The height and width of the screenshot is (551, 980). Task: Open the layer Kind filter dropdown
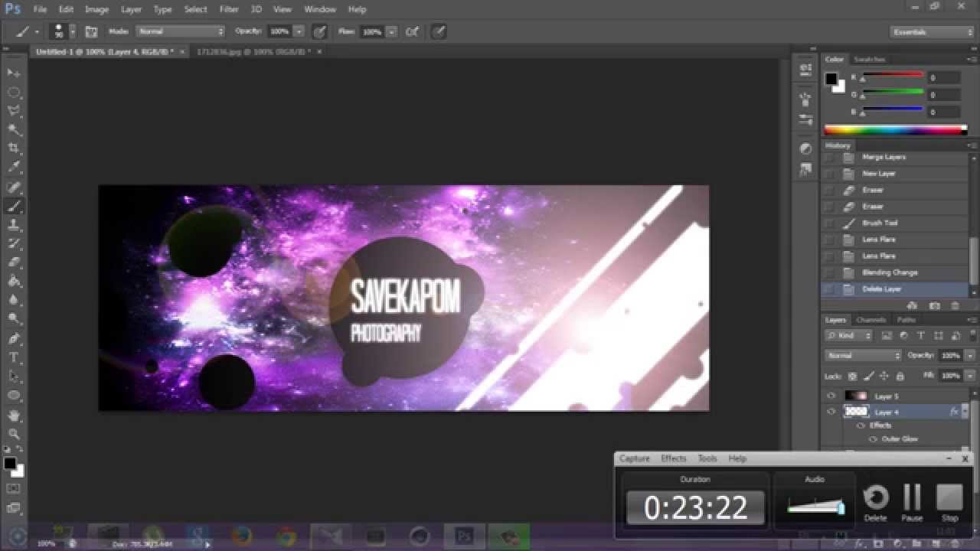[x=848, y=335]
